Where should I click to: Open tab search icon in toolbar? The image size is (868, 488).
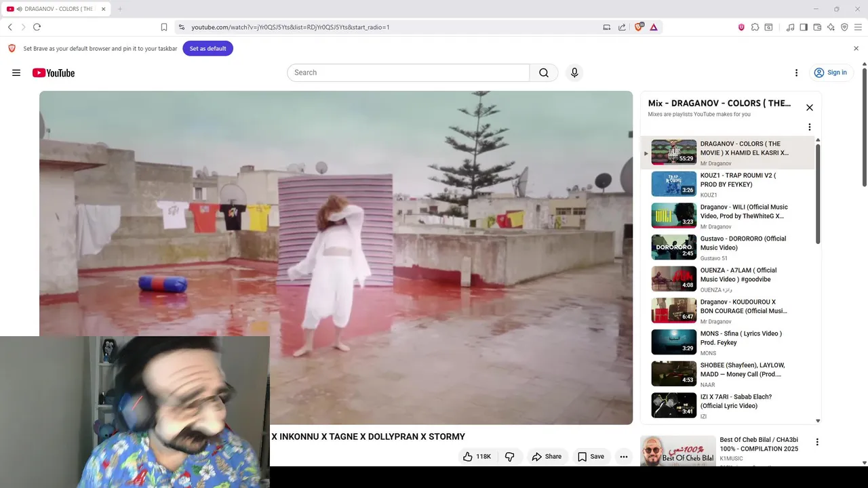[x=768, y=27]
